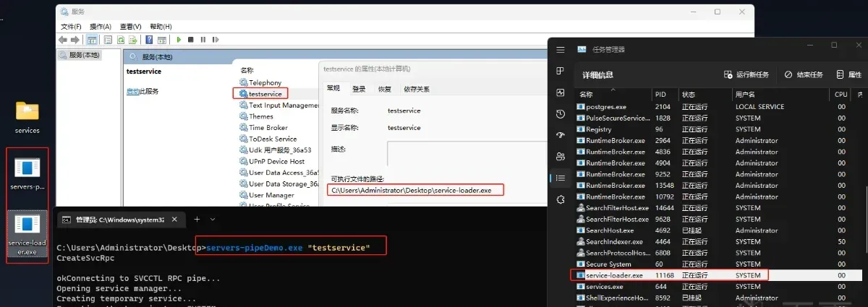This screenshot has height=307, width=868.
Task: Click the Pause Service toolbar icon
Action: [x=203, y=40]
